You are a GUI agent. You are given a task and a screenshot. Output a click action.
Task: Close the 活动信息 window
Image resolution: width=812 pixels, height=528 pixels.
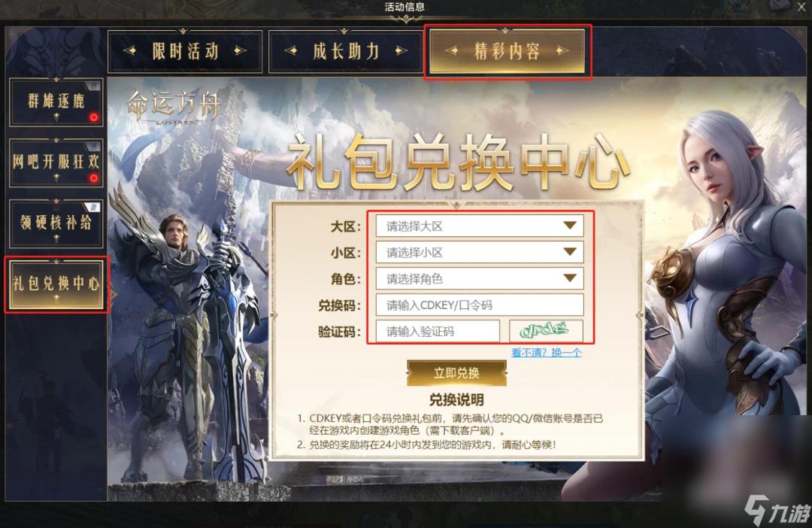pyautogui.click(x=801, y=7)
